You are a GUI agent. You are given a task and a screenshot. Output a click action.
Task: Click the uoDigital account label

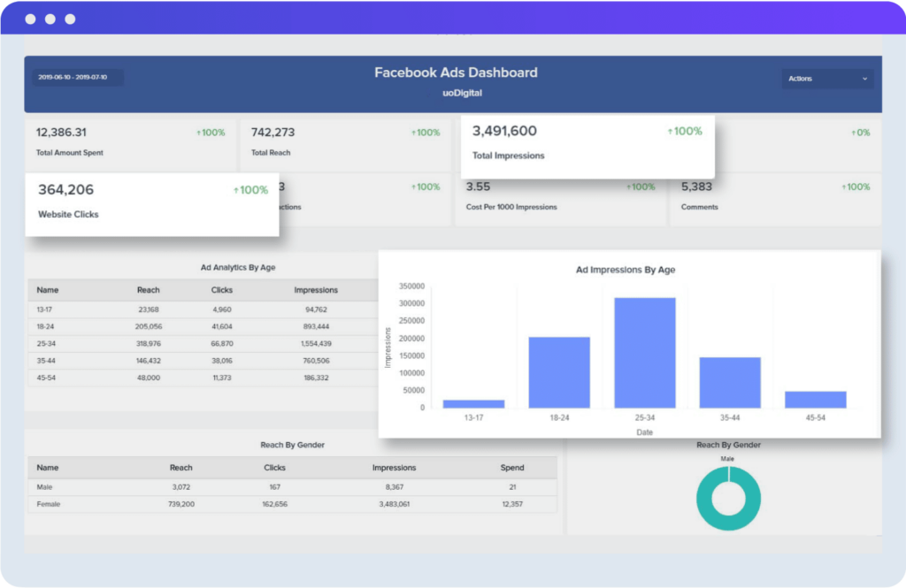[x=455, y=91]
